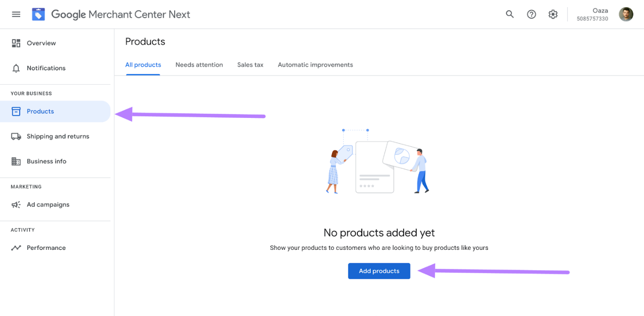Open help via the question mark icon
644x316 pixels.
(531, 14)
